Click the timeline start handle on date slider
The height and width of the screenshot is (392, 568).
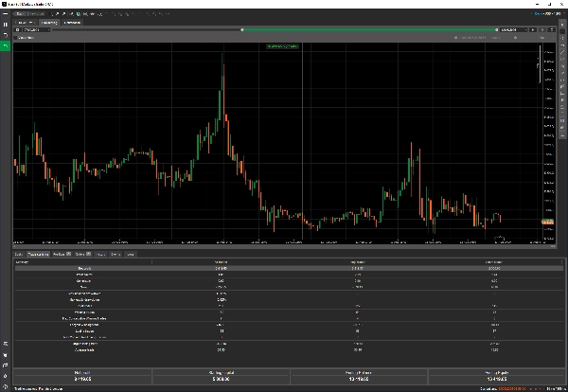242,29
